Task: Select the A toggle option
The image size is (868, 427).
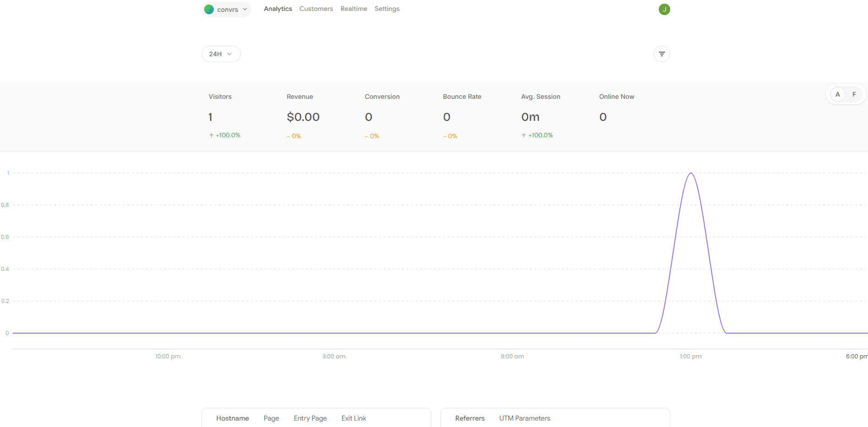Action: pos(838,94)
